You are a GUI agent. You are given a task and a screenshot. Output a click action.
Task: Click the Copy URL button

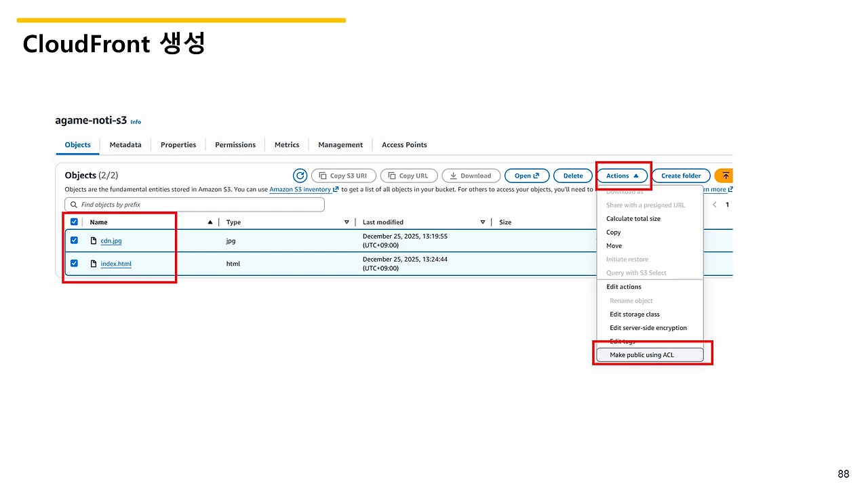tap(409, 176)
